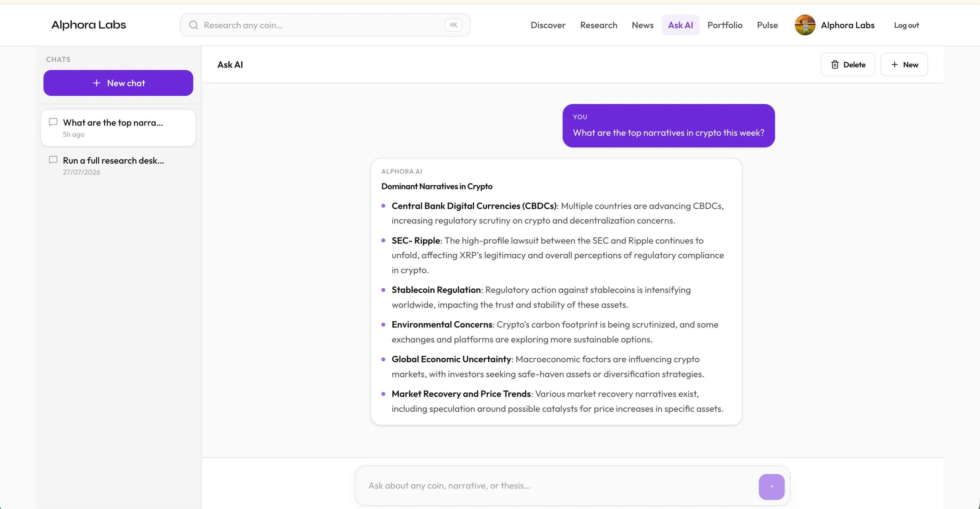This screenshot has width=980, height=509.
Task: Click 'Market Recovery and Price Trends' bold text
Action: click(x=461, y=394)
